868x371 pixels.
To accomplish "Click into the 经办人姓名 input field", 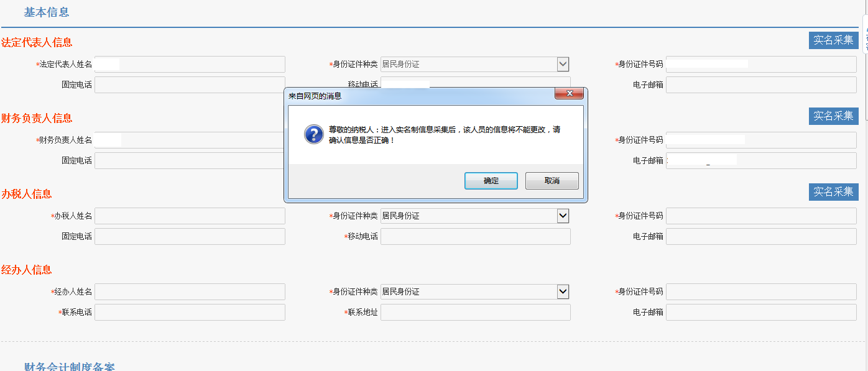I will pos(190,291).
